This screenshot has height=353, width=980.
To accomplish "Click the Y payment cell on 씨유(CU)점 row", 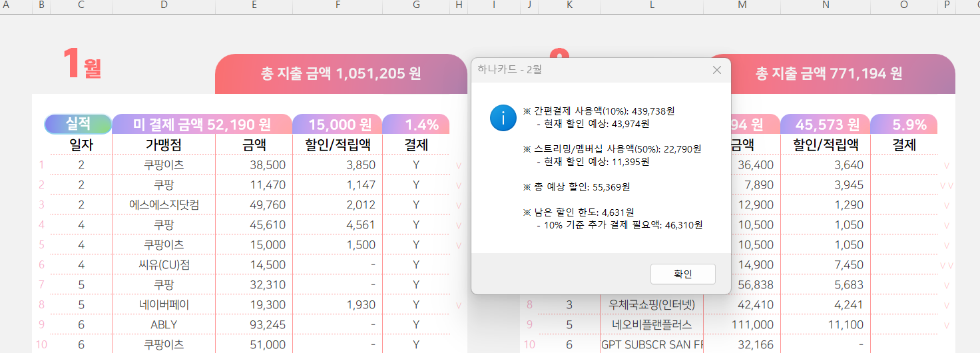I will pos(416,265).
